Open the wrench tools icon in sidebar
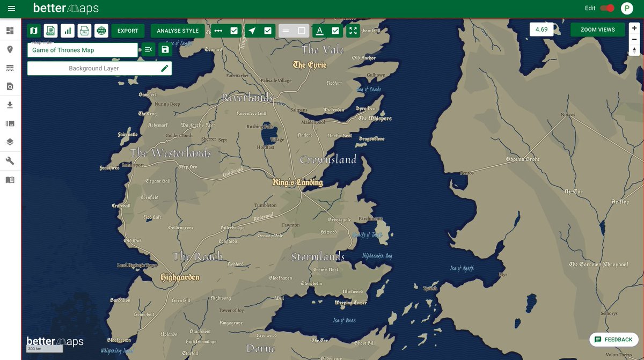 (10, 161)
